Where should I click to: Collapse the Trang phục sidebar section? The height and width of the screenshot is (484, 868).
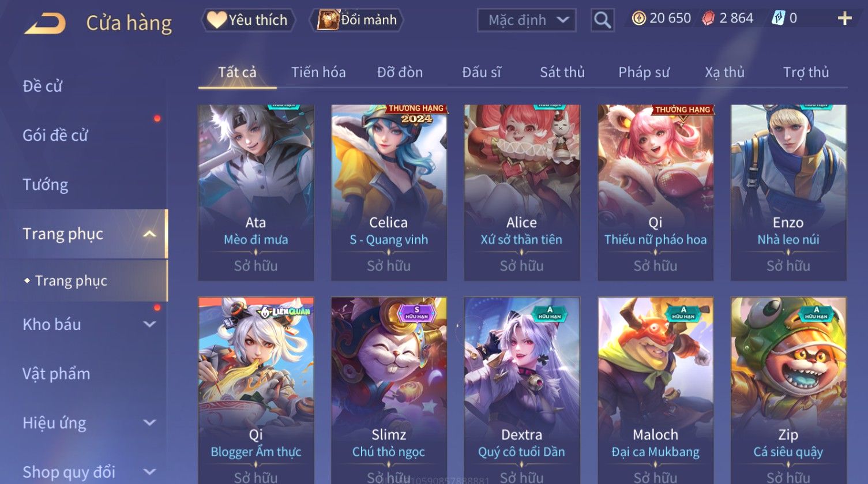pyautogui.click(x=149, y=234)
